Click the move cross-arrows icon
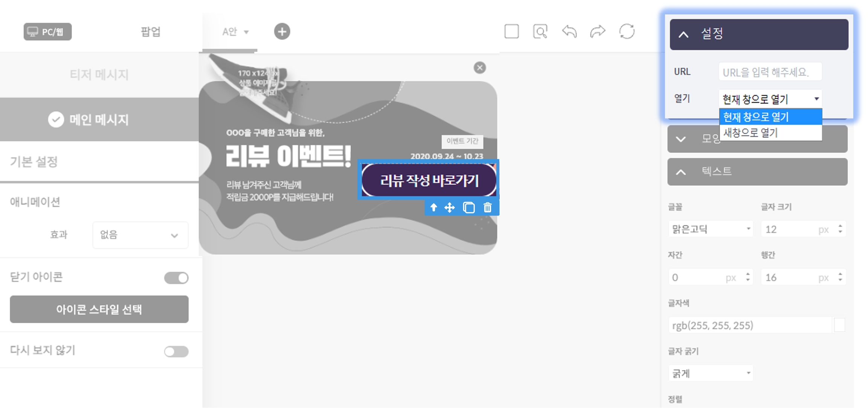Screen dimensions: 868x408 click(x=449, y=208)
